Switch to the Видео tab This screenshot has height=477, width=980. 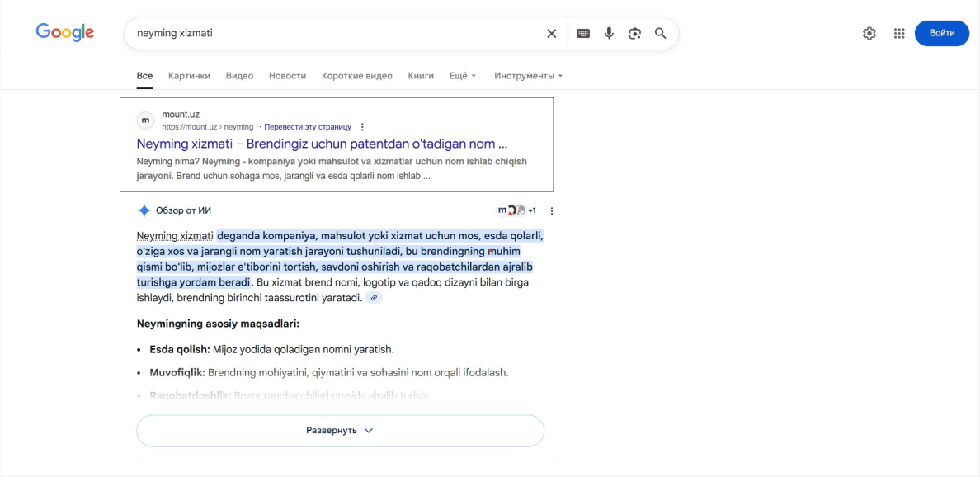[x=239, y=76]
